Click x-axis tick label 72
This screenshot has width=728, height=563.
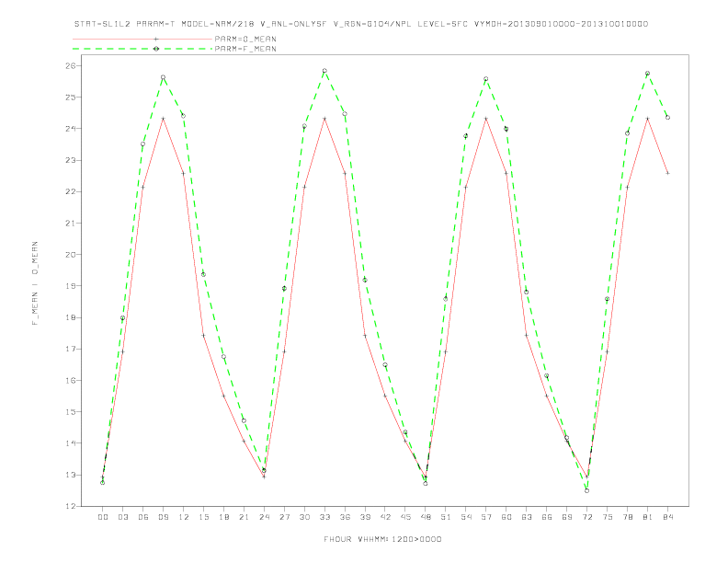587,517
